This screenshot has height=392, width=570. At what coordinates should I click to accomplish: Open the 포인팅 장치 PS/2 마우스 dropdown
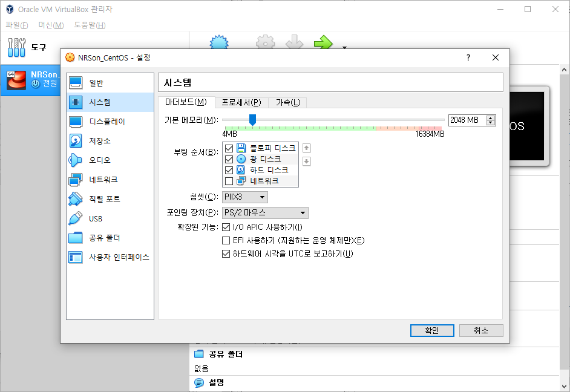click(x=265, y=212)
